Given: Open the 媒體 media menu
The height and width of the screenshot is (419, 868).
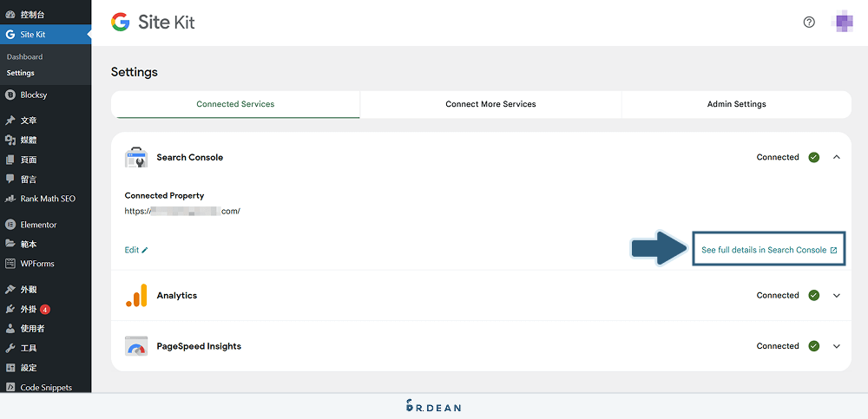Looking at the screenshot, I should tap(45, 140).
